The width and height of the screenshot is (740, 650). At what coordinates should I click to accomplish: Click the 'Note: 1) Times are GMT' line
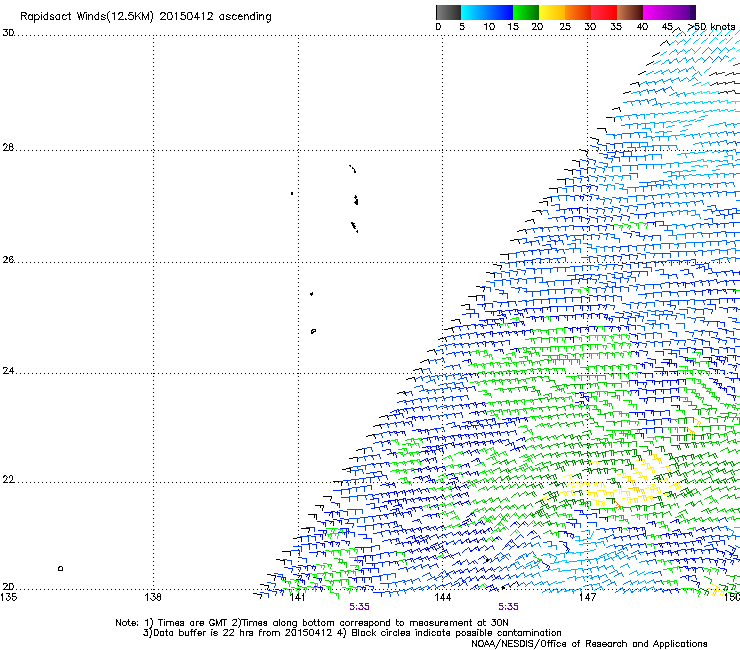(312, 623)
